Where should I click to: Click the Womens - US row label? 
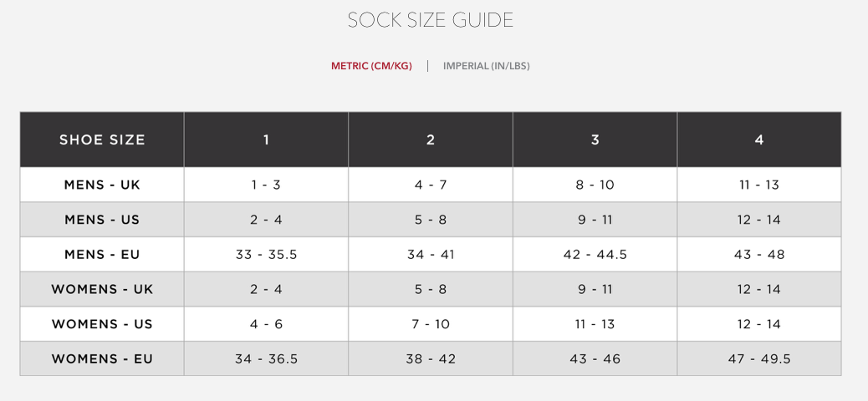[102, 324]
